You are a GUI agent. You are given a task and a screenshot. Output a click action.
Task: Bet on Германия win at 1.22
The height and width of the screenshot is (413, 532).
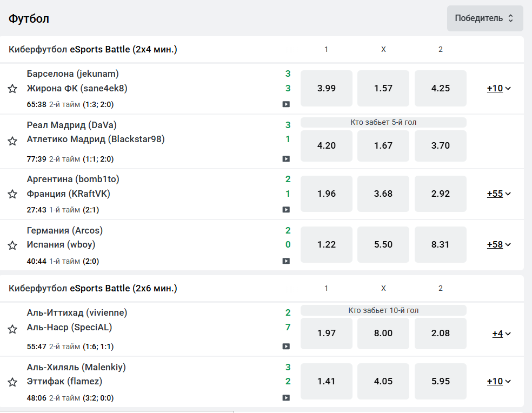tap(327, 244)
